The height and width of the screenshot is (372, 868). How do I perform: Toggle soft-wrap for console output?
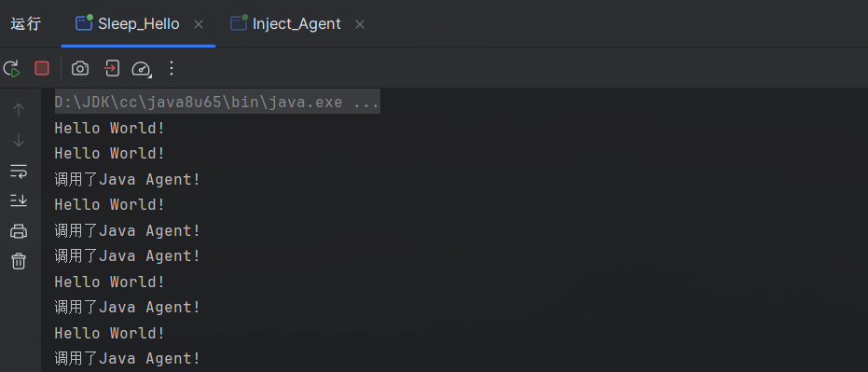pos(19,171)
